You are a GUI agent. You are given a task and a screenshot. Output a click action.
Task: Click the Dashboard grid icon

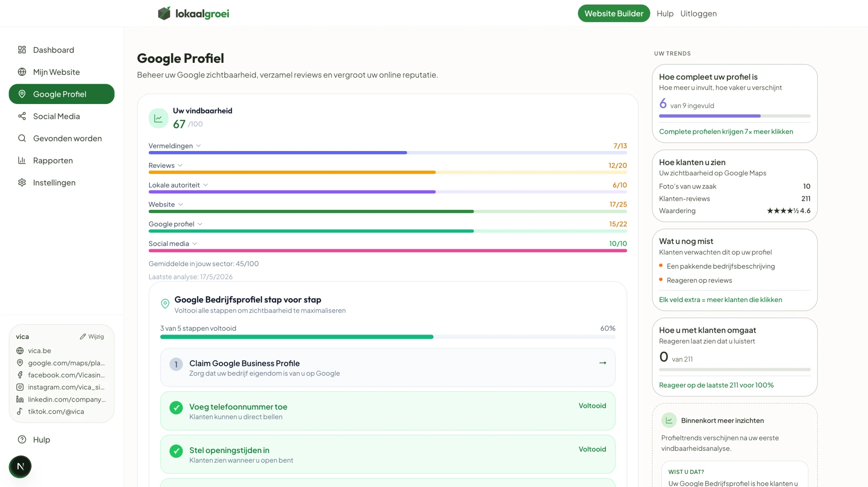point(22,50)
